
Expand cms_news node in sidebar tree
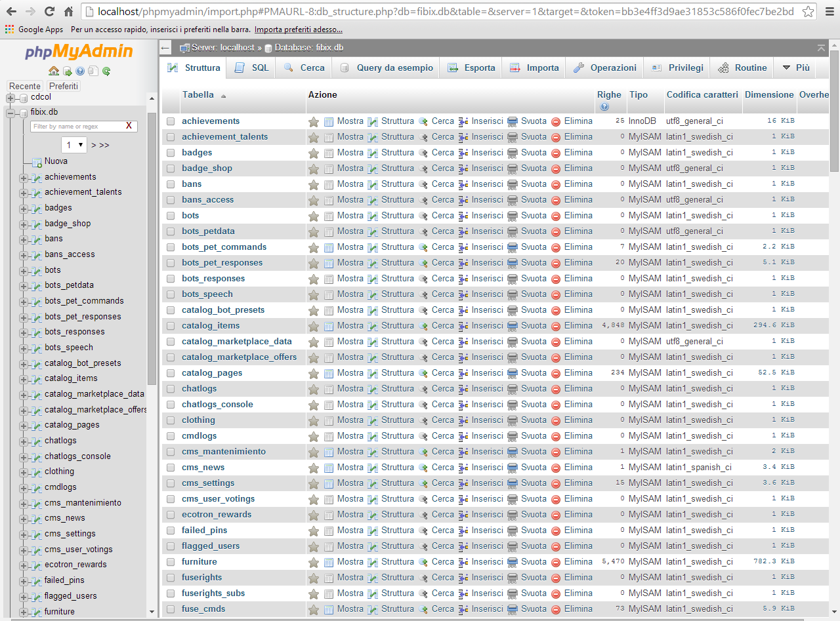click(24, 518)
